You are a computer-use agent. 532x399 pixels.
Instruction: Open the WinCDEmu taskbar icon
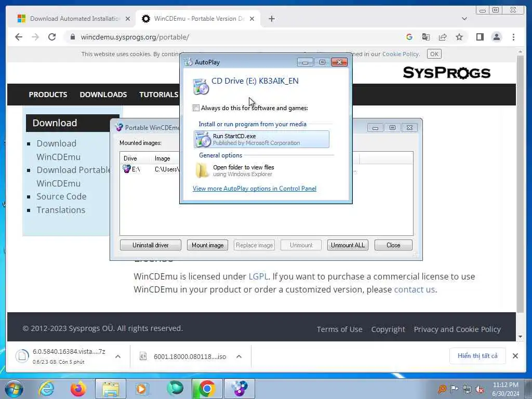[239, 389]
